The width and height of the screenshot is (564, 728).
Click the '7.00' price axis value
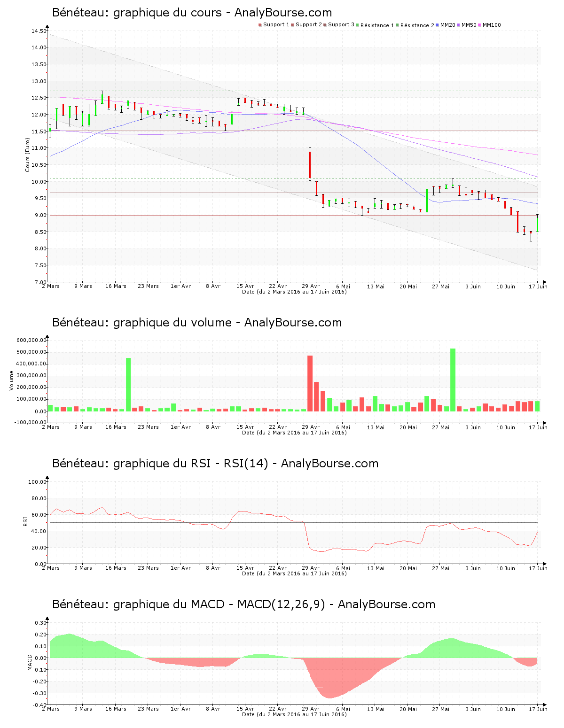[40, 282]
